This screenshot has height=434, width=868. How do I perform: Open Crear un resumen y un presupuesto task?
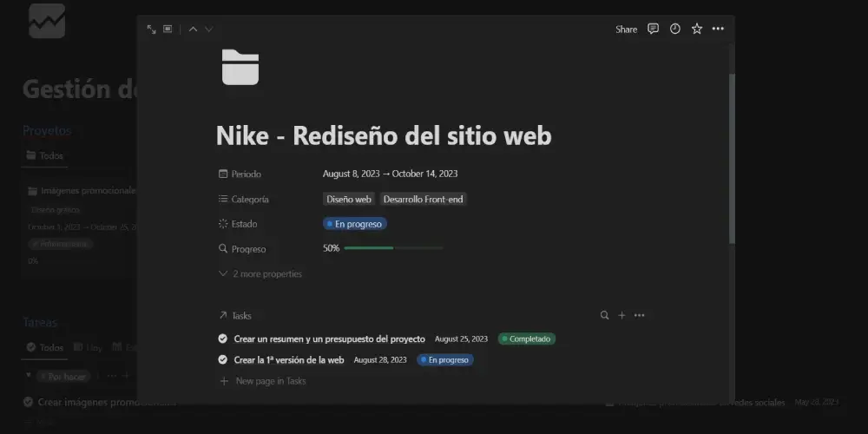point(329,339)
